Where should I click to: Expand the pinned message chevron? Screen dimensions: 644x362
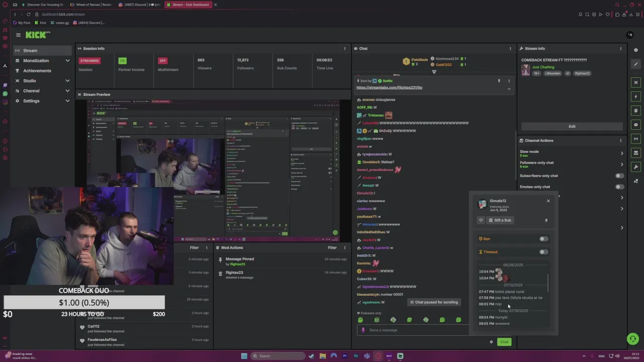[x=509, y=89]
